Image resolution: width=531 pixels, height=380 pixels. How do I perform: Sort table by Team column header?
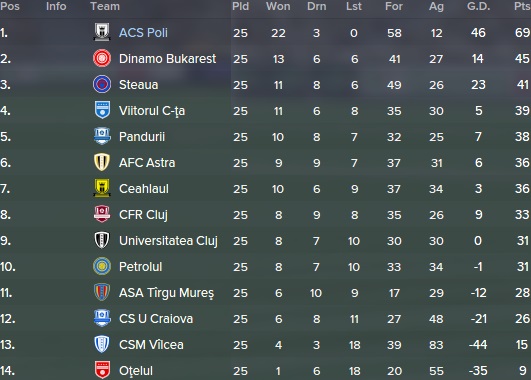tap(105, 6)
